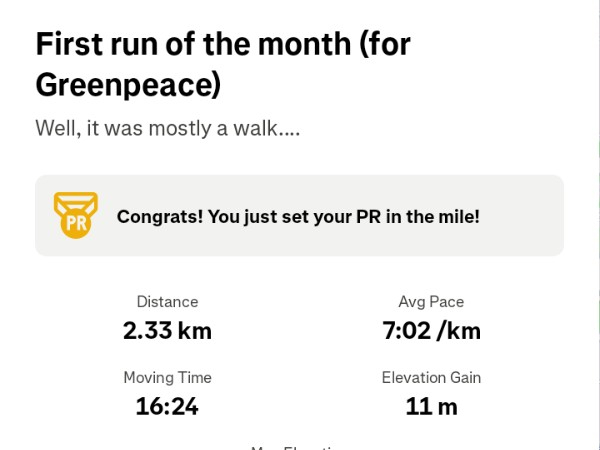Click the "Moving Time" stat label
This screenshot has height=450, width=600.
(x=167, y=377)
